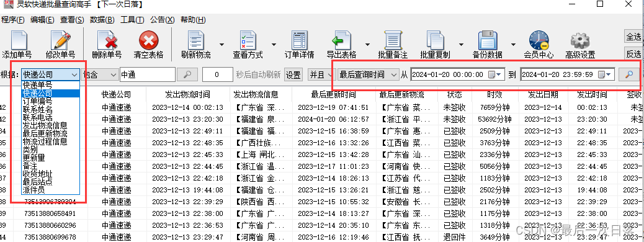Click the 导出表格 icon

click(x=341, y=40)
